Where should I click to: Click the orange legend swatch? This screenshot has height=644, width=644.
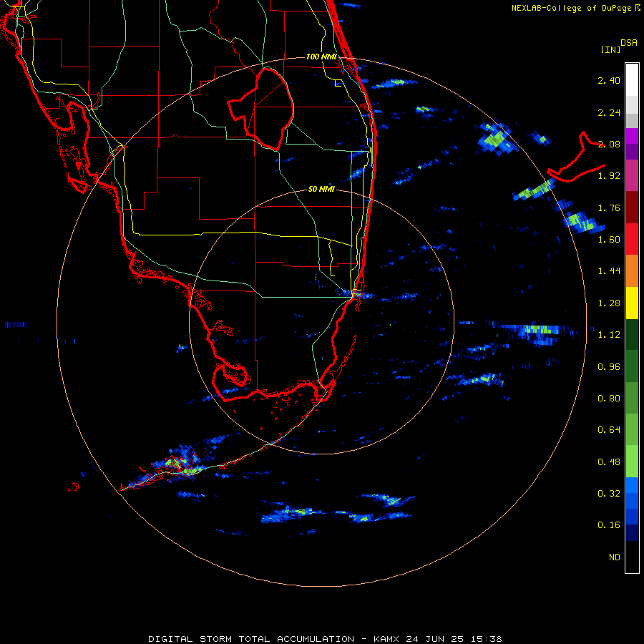[x=632, y=271]
